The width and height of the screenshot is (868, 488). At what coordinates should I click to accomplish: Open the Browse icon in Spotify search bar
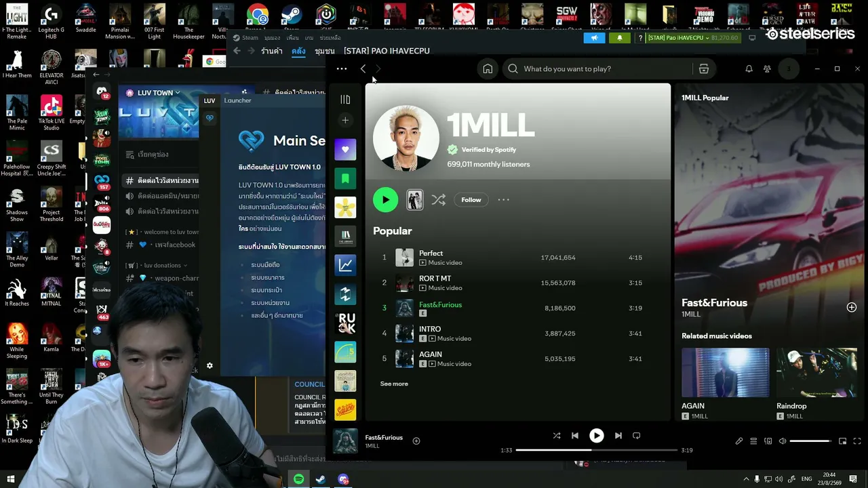704,68
